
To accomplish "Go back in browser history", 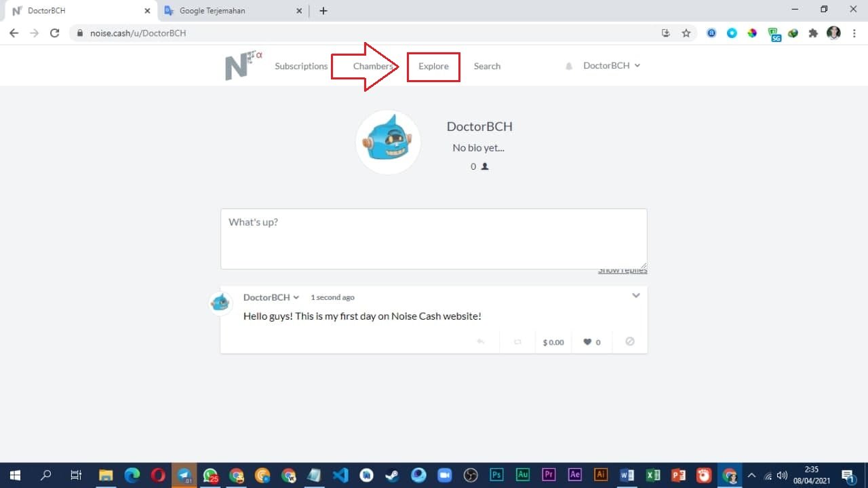I will [14, 33].
